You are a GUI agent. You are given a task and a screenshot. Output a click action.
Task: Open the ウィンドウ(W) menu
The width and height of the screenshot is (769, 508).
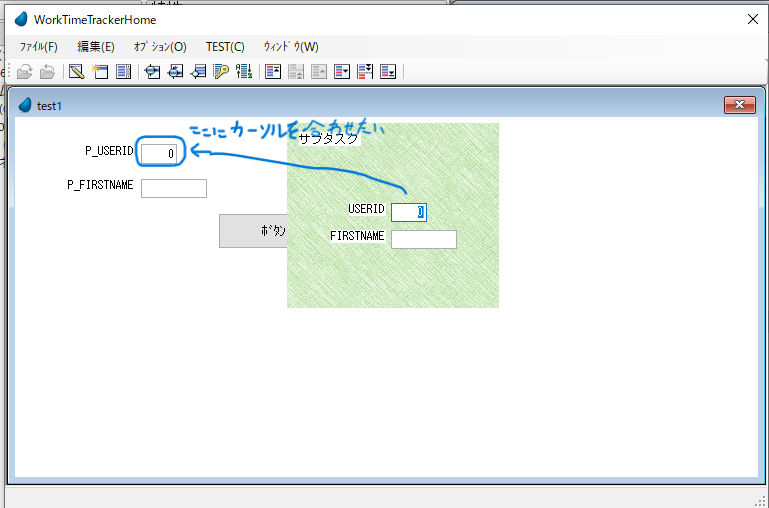point(291,47)
